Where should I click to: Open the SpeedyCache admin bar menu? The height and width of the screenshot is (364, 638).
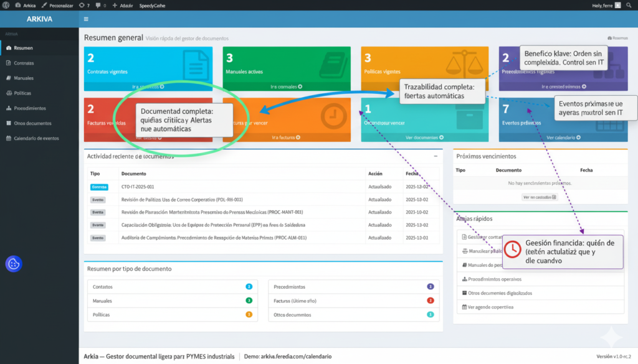(x=152, y=5)
